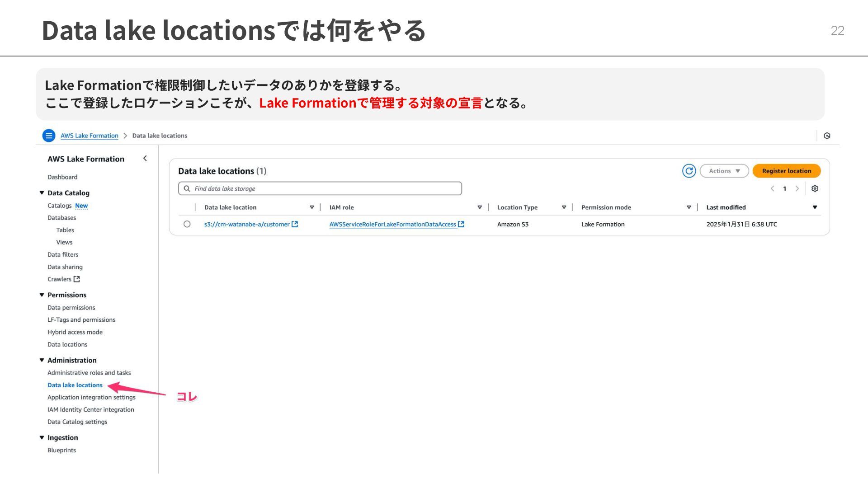Screen dimensions: 868x488
Task: Collapse the Data Catalog section triangle
Action: pos(42,193)
